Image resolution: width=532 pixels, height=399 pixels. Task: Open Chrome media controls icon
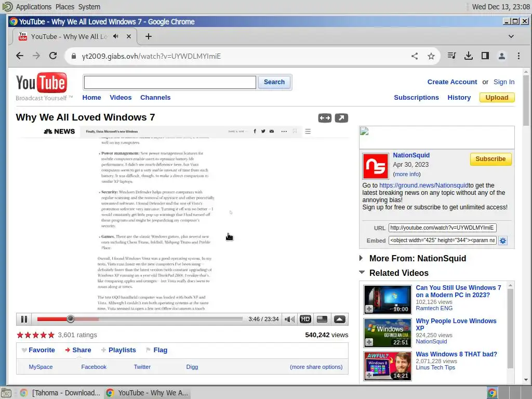click(451, 56)
